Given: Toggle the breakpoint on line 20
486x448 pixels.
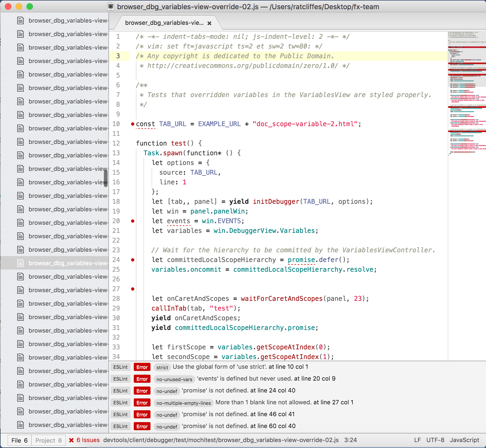Looking at the screenshot, I should pyautogui.click(x=132, y=221).
